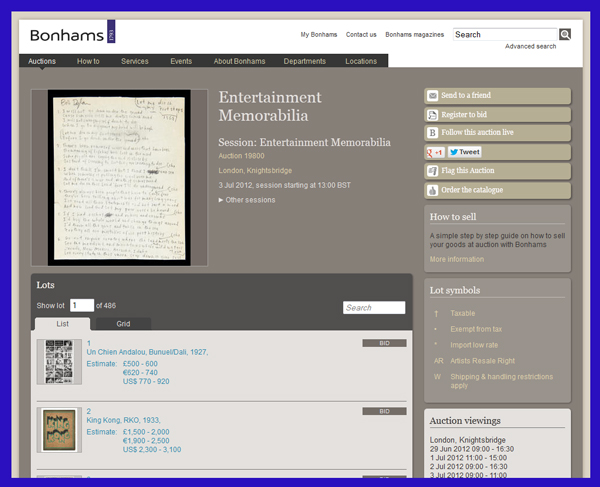
Task: Click lot number 2 link
Action: (89, 411)
